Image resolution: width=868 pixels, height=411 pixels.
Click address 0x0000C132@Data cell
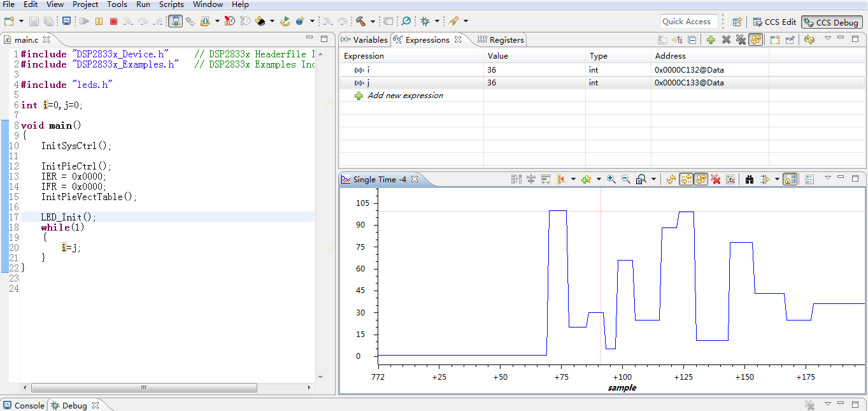(x=689, y=69)
